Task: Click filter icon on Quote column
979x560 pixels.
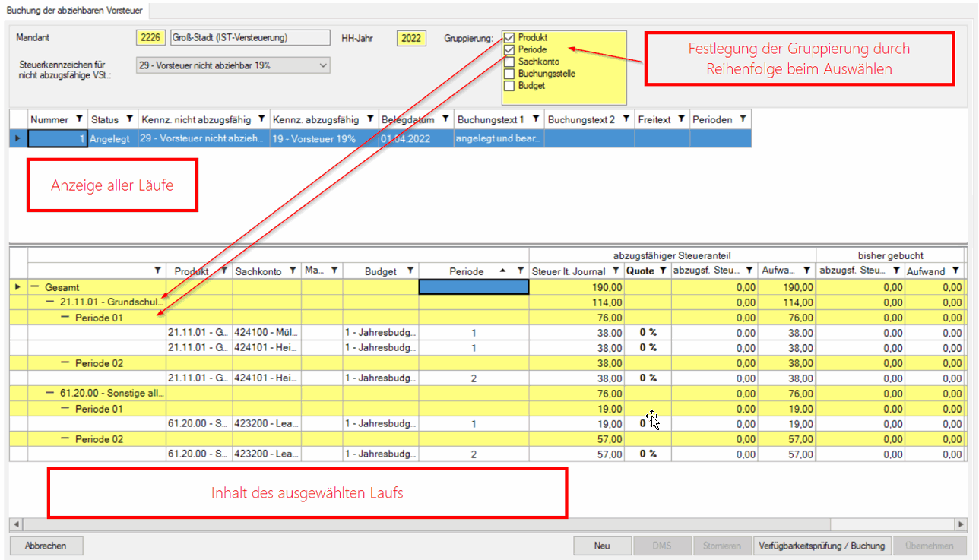Action: (662, 271)
